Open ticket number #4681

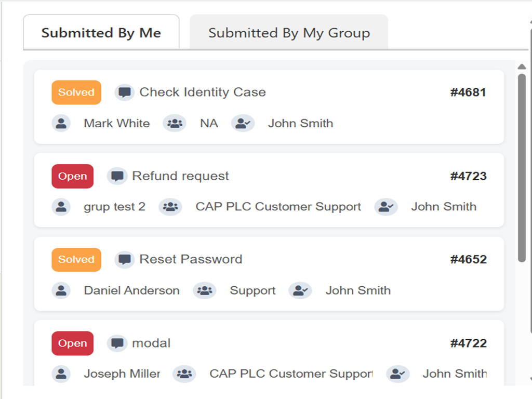[468, 92]
